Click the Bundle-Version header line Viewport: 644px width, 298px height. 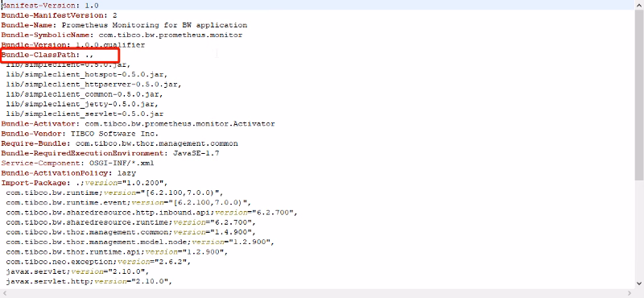72,45
